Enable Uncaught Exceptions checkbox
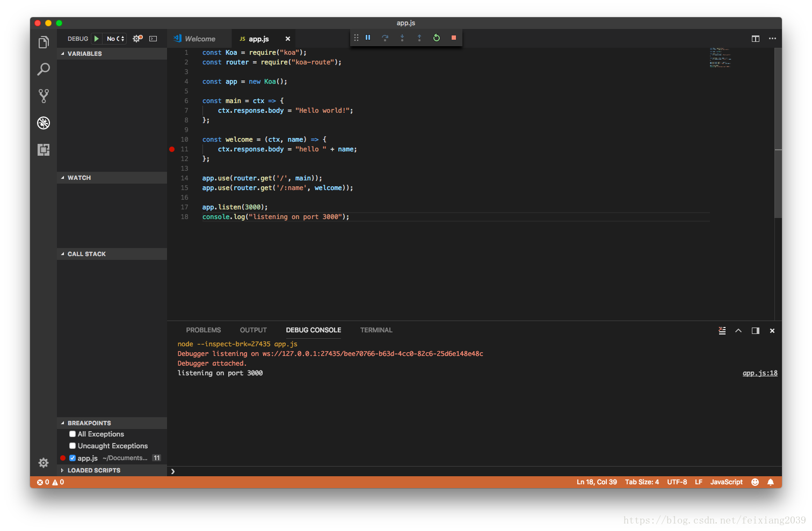The image size is (812, 531). point(73,446)
